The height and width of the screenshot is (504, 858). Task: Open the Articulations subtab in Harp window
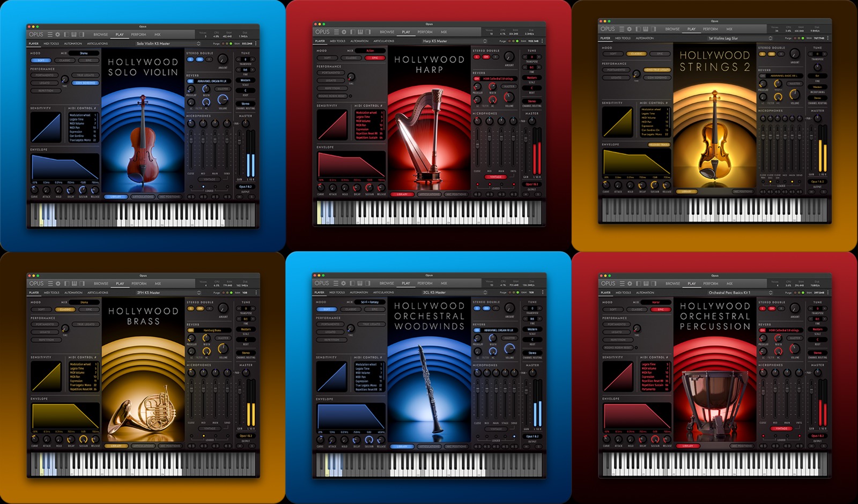point(384,41)
